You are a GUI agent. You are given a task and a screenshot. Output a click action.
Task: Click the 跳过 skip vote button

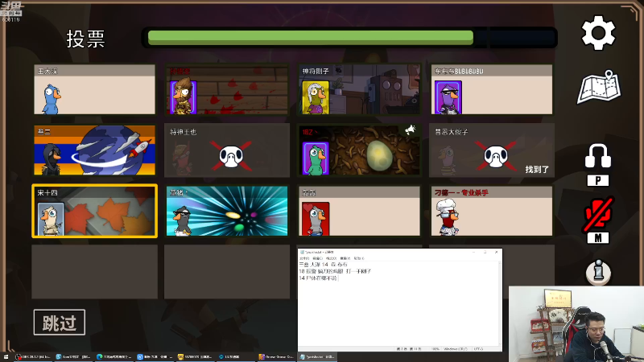(x=60, y=323)
